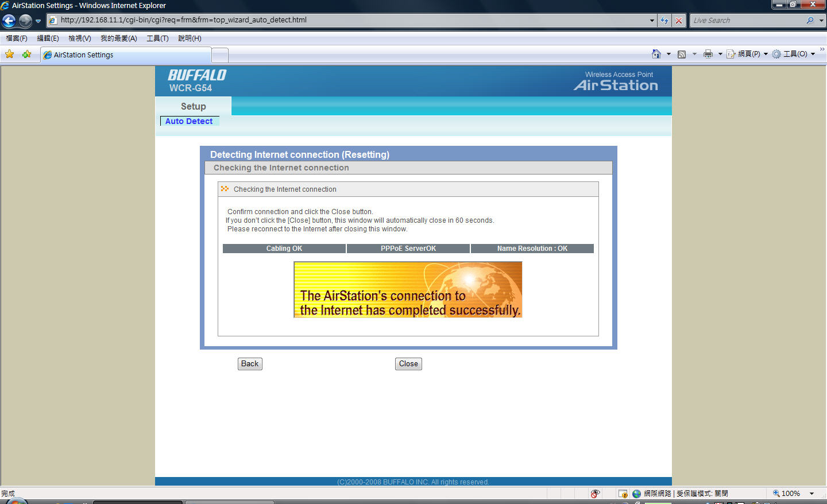Viewport: 827px width, 504px height.
Task: Open the 我的最愛(A) menu
Action: click(x=119, y=38)
